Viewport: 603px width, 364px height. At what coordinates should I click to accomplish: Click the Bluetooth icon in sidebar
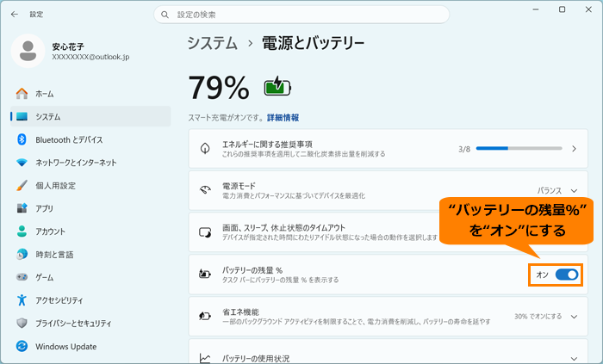22,139
